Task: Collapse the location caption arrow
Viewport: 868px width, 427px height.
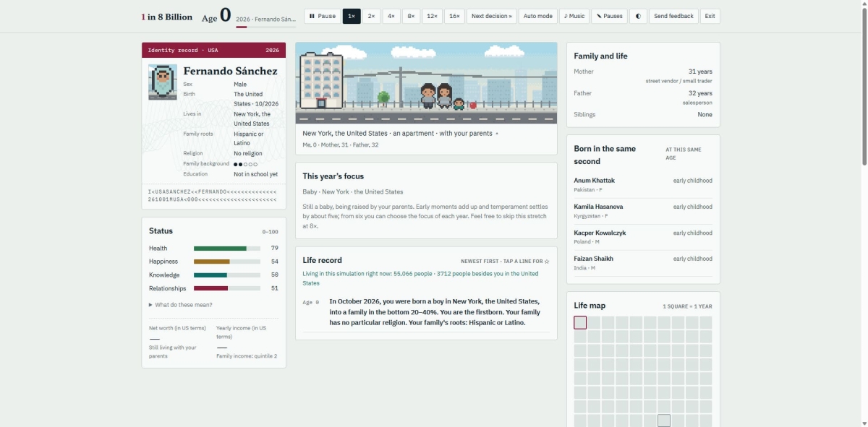Action: click(496, 134)
